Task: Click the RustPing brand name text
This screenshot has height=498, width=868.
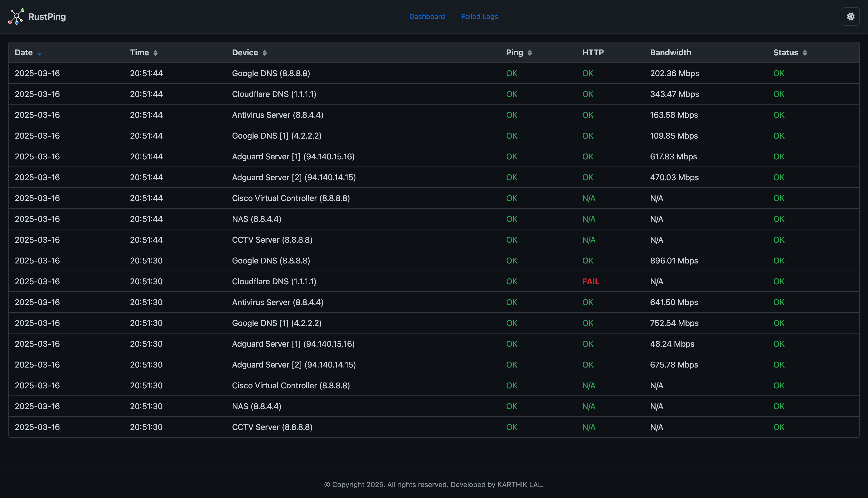Action: click(x=47, y=16)
